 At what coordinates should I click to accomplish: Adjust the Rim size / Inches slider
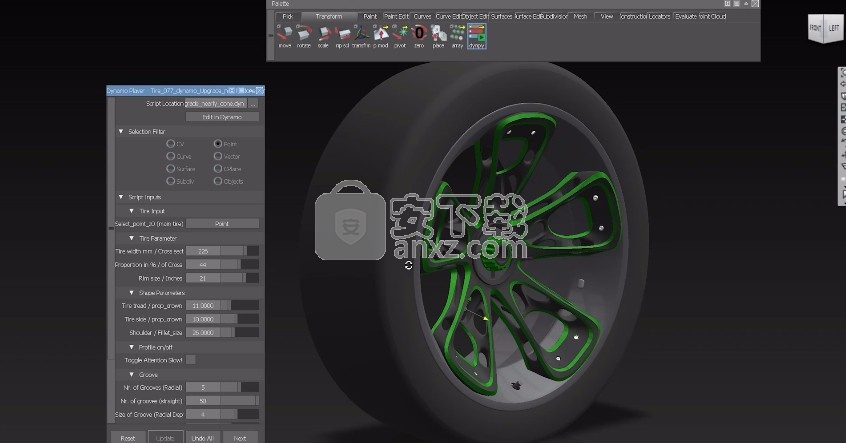pyautogui.click(x=239, y=278)
